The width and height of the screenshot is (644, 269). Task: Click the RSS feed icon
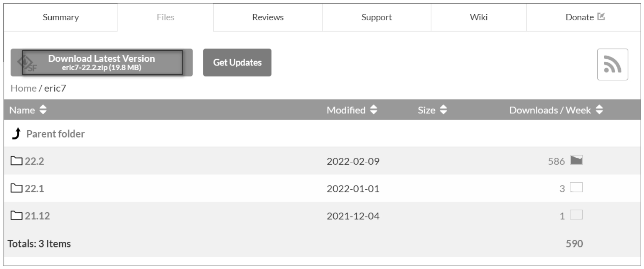[x=612, y=64]
